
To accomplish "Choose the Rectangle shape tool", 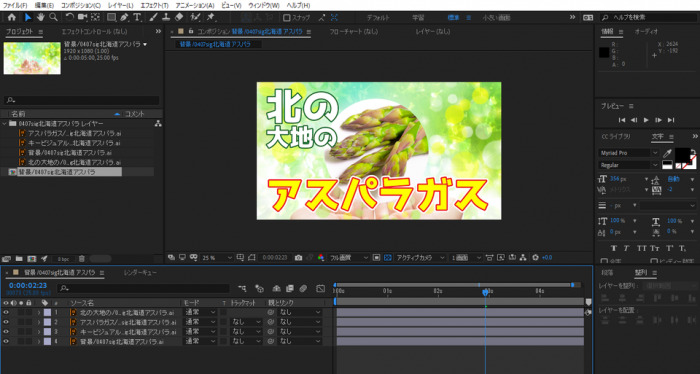I will pos(112,17).
